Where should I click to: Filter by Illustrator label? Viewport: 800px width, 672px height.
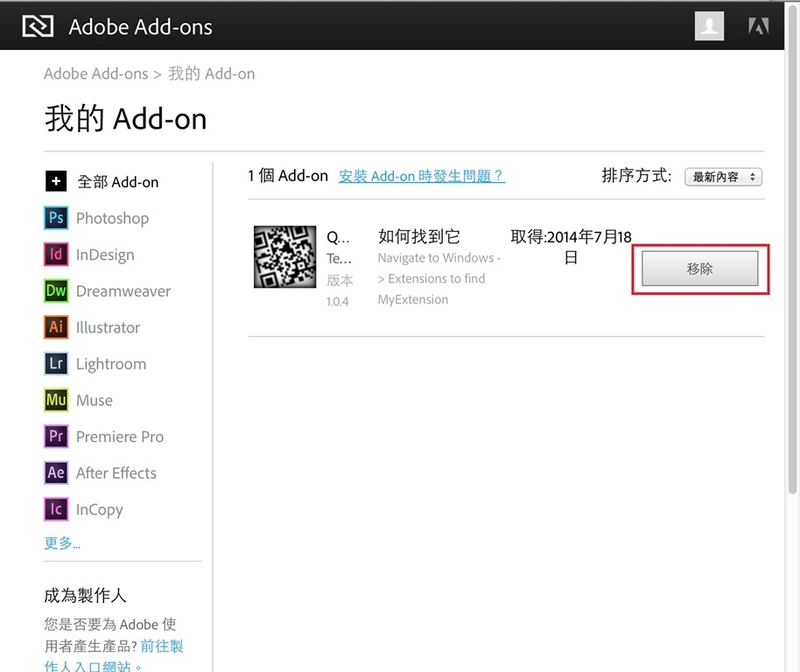tap(108, 327)
